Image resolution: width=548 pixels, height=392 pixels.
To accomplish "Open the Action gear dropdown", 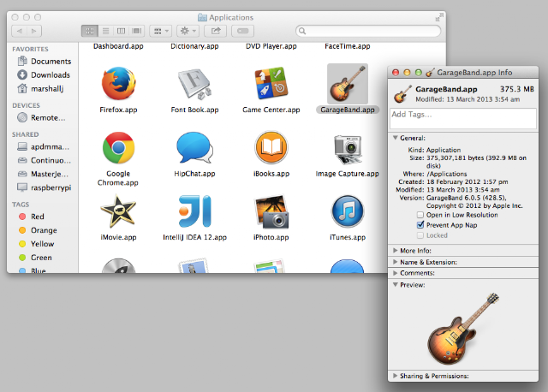I will 188,31.
